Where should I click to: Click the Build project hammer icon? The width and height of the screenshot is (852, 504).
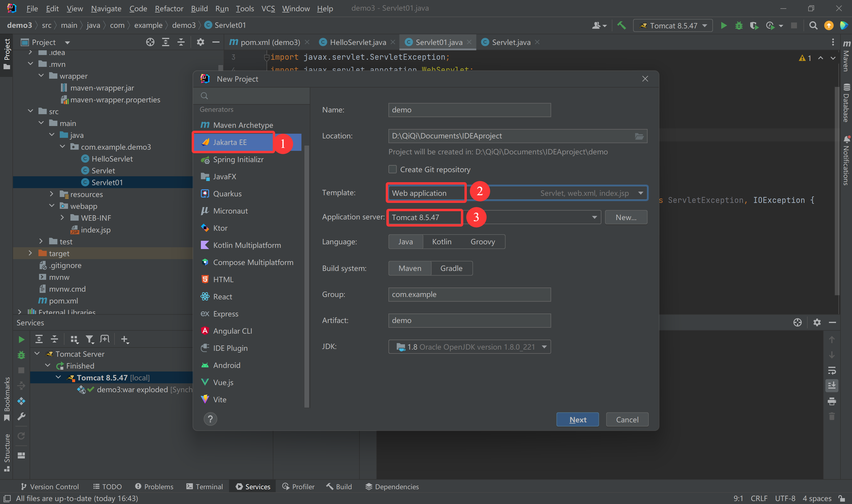coord(622,25)
